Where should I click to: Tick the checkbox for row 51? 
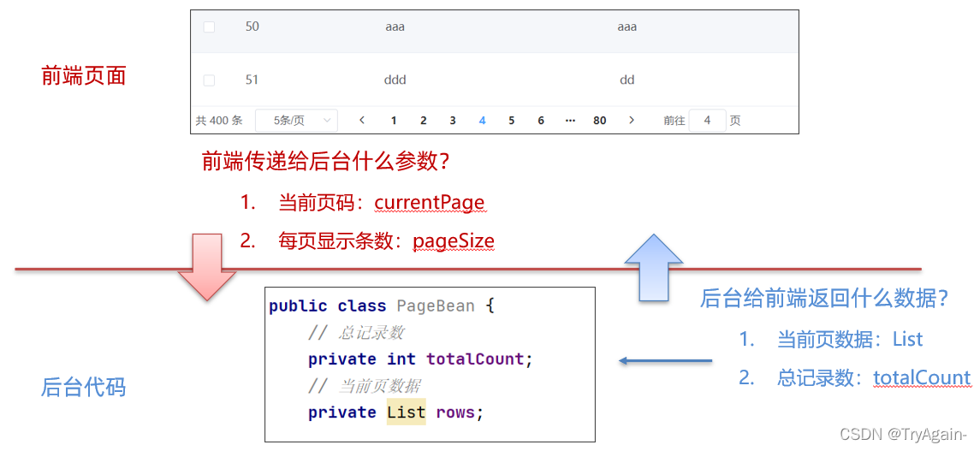210,80
